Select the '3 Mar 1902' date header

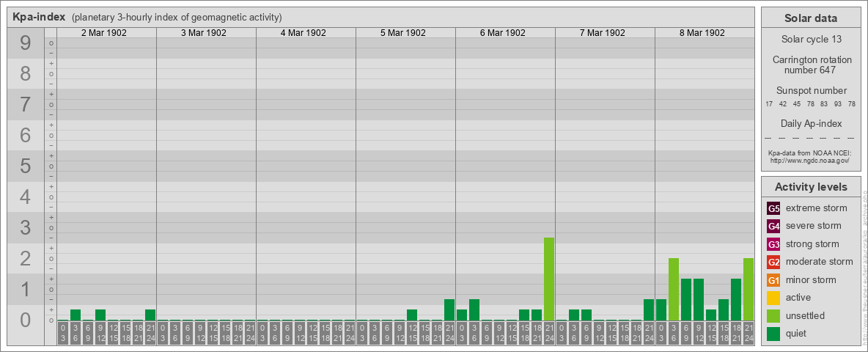204,33
